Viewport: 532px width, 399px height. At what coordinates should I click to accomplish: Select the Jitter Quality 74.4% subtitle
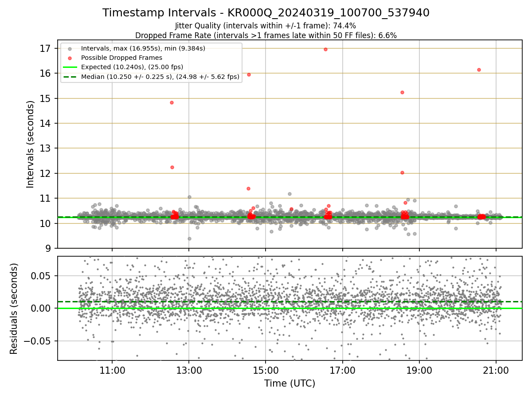tap(266, 26)
